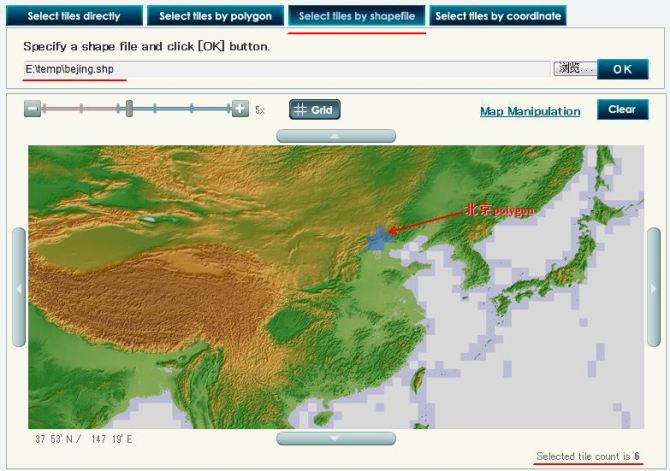670x471 pixels.
Task: Click the zoom slider handle
Action: point(129,109)
